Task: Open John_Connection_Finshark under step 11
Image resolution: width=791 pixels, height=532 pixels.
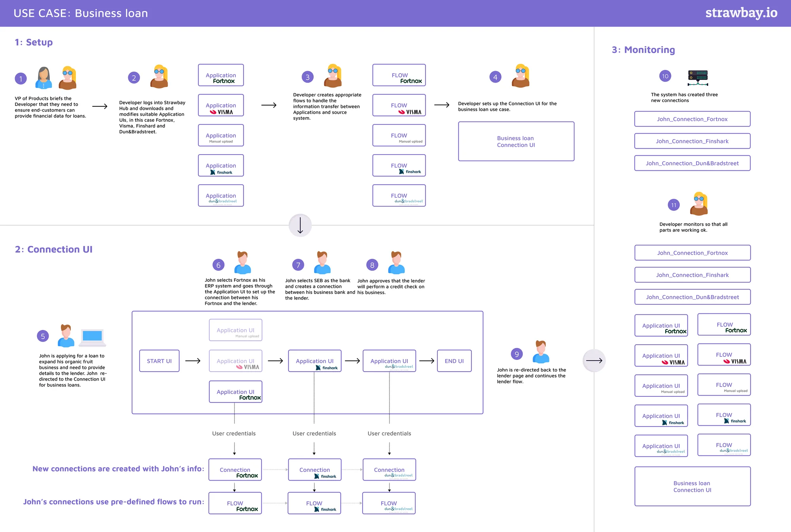Action: click(693, 275)
